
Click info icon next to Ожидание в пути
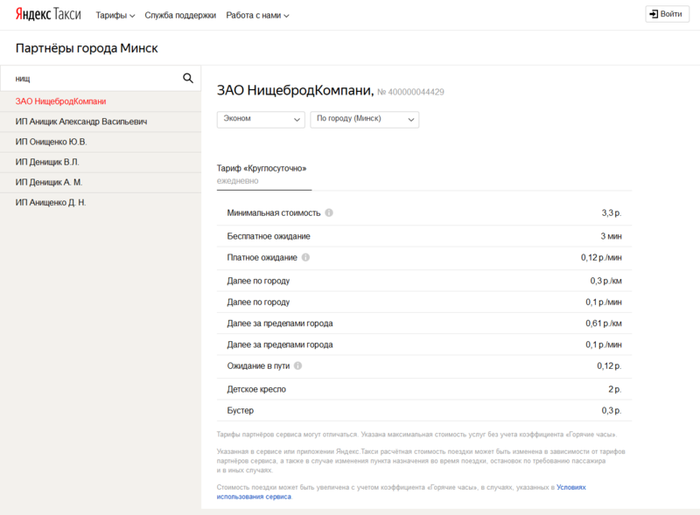point(298,366)
